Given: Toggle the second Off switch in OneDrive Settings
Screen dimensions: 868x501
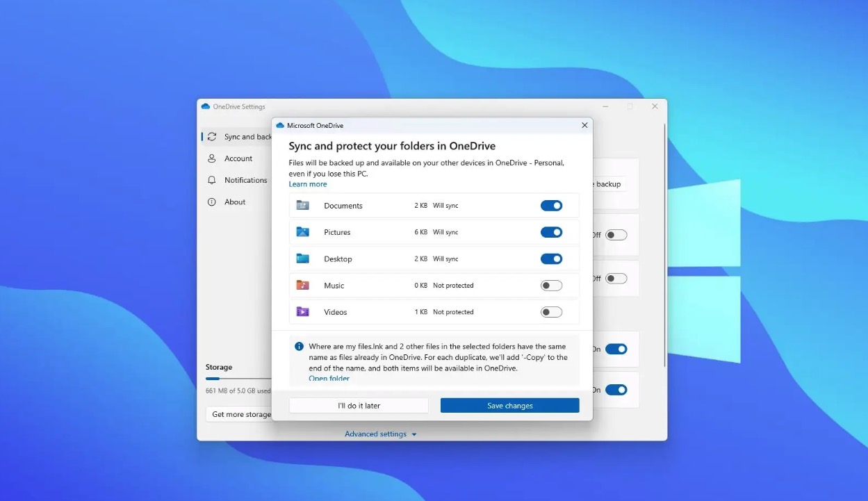Looking at the screenshot, I should pos(616,279).
